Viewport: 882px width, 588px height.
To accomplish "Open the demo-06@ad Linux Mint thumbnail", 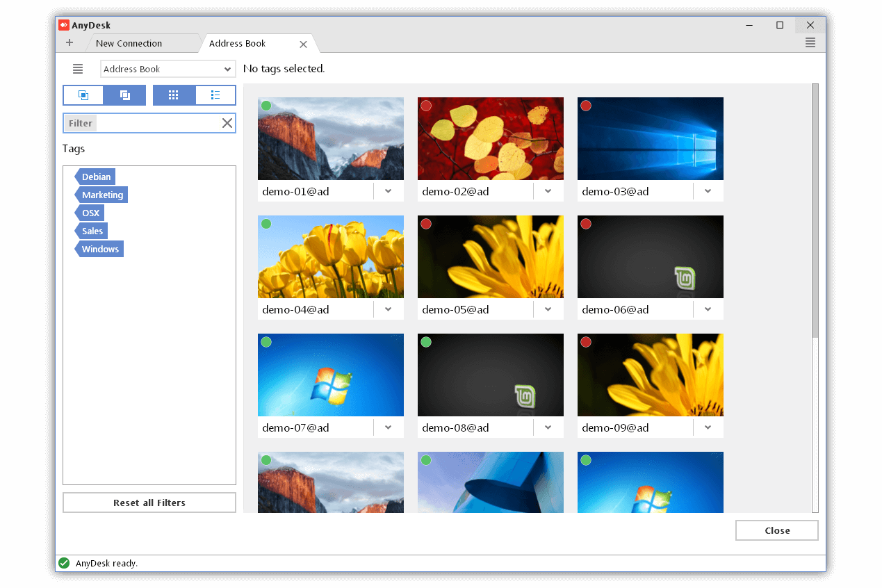I will coord(651,257).
